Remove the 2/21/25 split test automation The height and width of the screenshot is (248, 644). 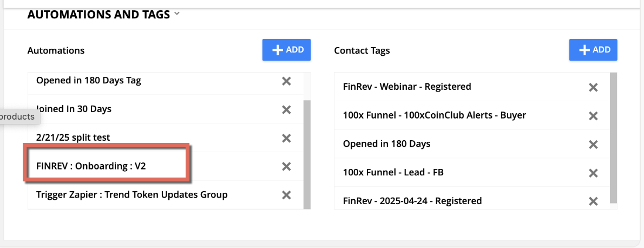(287, 138)
